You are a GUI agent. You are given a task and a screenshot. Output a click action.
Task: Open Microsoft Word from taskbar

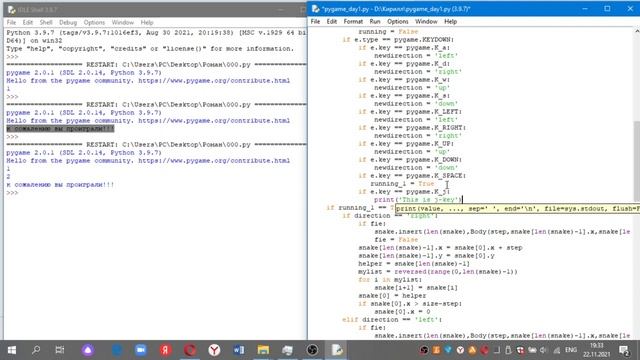tap(239, 350)
